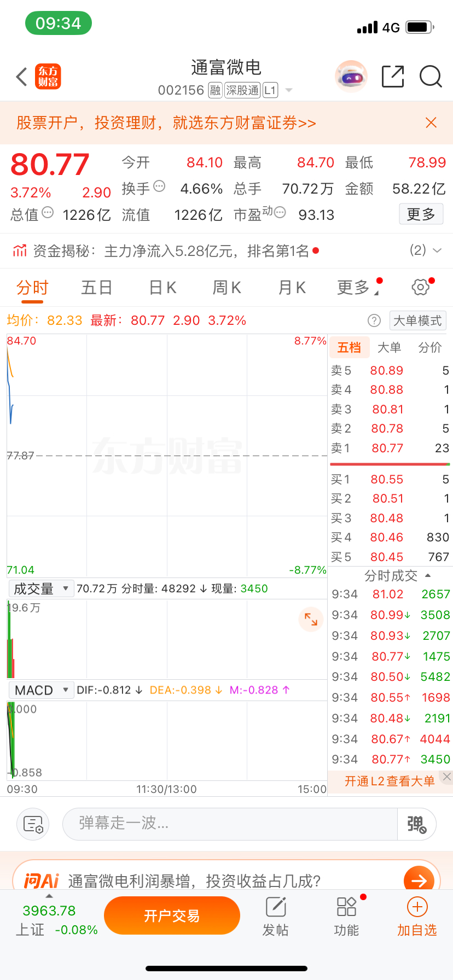453x980 pixels.
Task: Open 主力净流入5.28亿元 news line
Action: pos(206,251)
